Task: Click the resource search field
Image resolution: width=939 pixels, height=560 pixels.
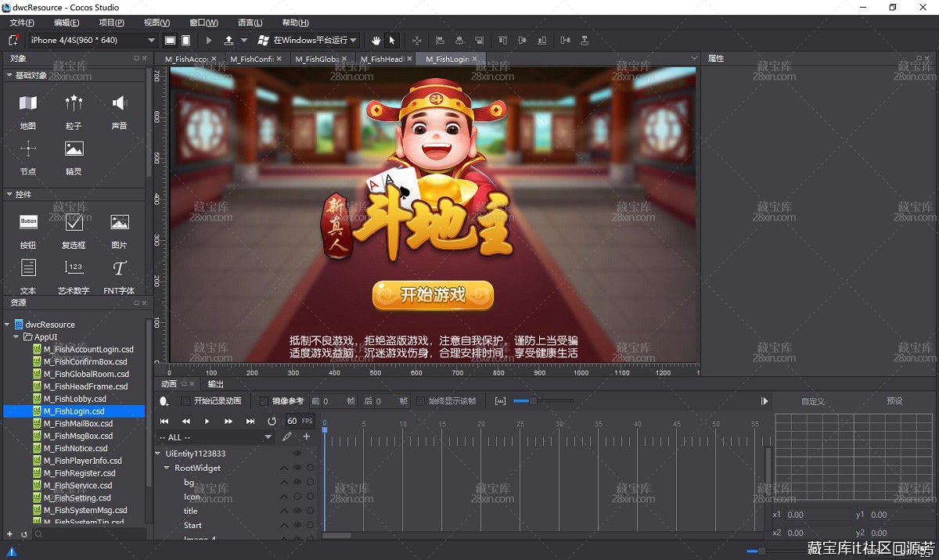Action: (x=89, y=534)
